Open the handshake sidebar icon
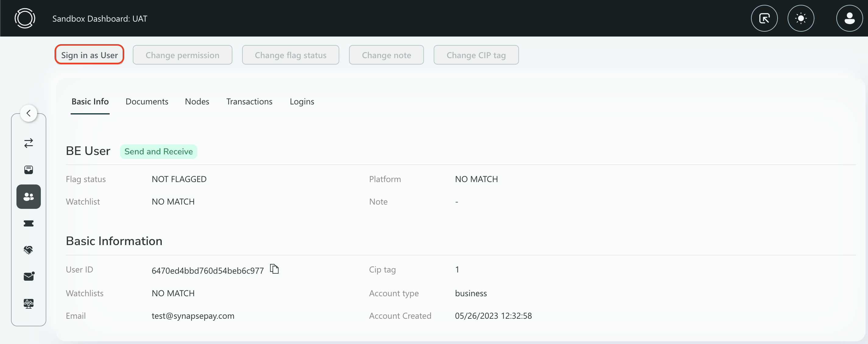Screen dimensions: 868x344 coord(29,250)
